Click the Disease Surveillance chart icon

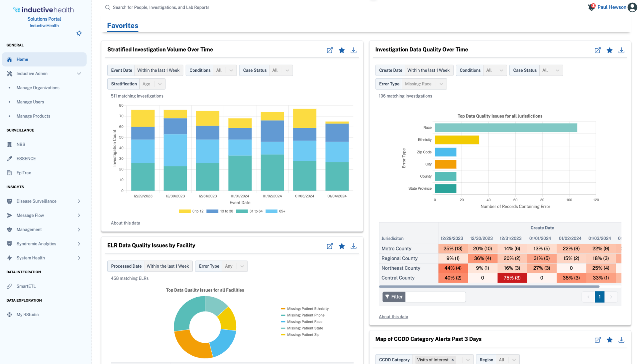[x=9, y=201]
